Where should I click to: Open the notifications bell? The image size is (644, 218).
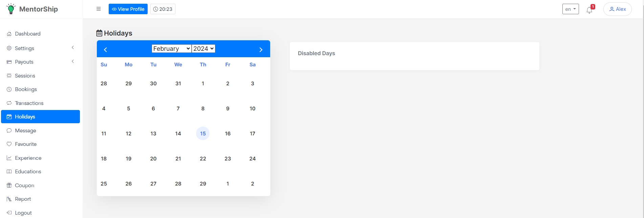(589, 10)
